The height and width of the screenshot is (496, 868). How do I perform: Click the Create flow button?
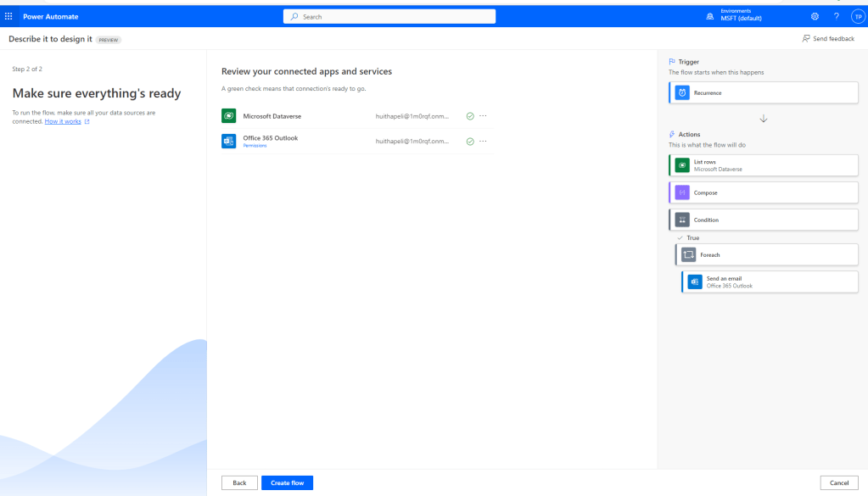pos(287,482)
